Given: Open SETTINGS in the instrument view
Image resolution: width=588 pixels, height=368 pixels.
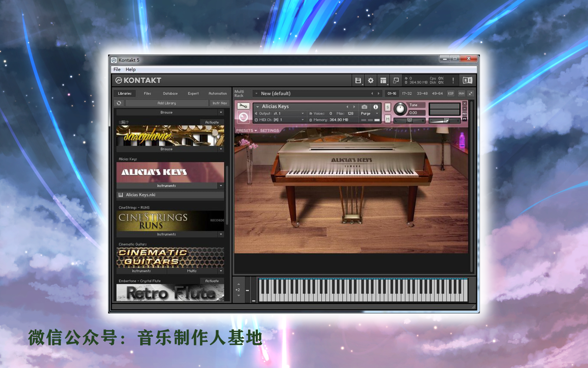Looking at the screenshot, I should click(x=269, y=131).
